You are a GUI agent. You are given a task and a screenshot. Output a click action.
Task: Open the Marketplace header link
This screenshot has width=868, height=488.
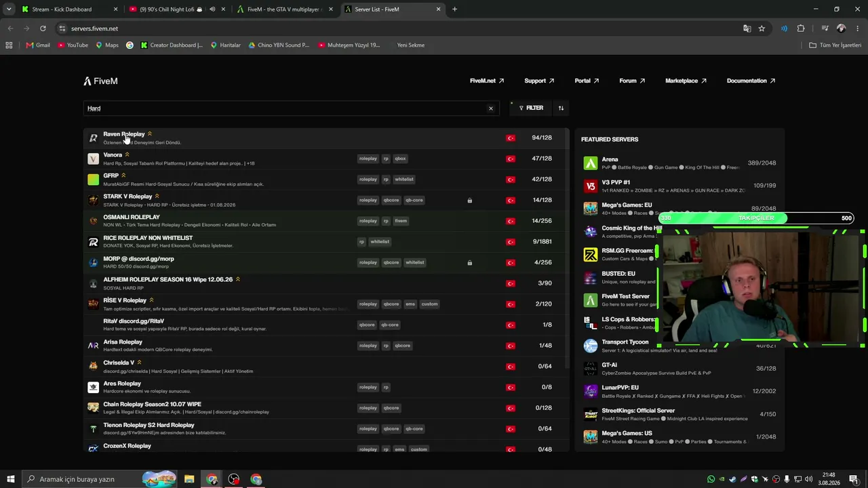[x=686, y=81]
